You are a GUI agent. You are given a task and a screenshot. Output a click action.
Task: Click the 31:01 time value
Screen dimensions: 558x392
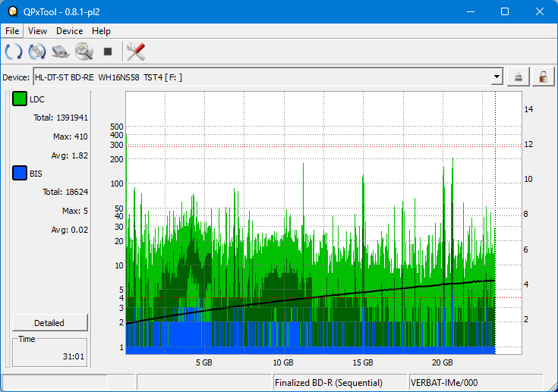(x=74, y=356)
